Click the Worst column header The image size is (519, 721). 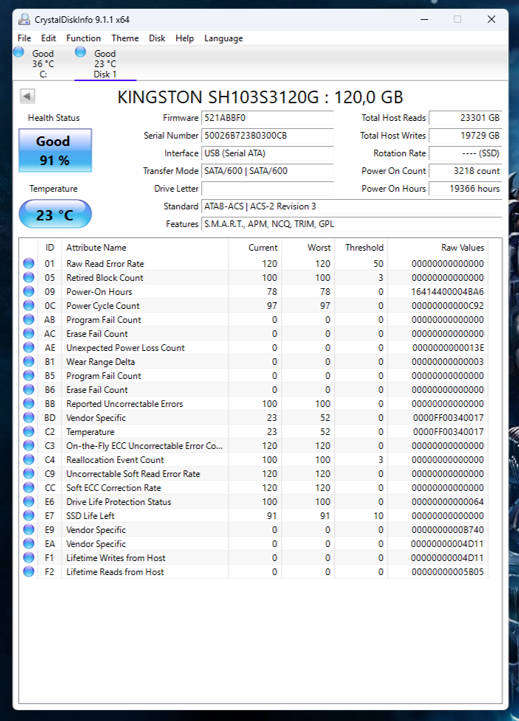point(319,247)
